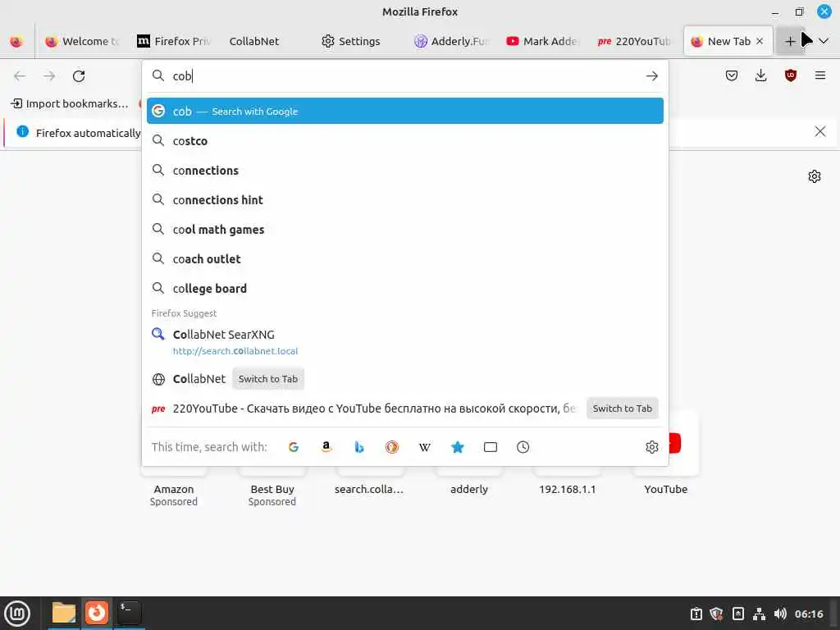Screen dimensions: 840x630
Task: Go forward using the forward arrow
Action: pyautogui.click(x=49, y=76)
